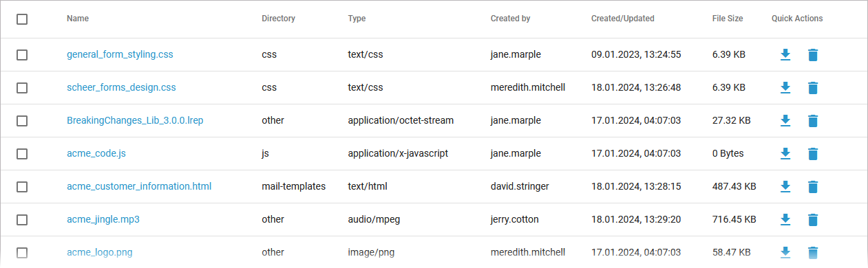Tick checkbox beside scheer_forms_design.css
Viewport: 868px width, 268px height.
(22, 88)
